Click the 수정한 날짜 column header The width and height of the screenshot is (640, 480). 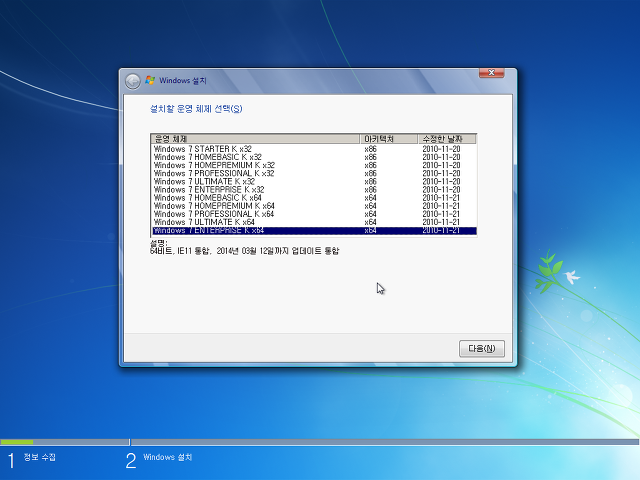pos(447,139)
